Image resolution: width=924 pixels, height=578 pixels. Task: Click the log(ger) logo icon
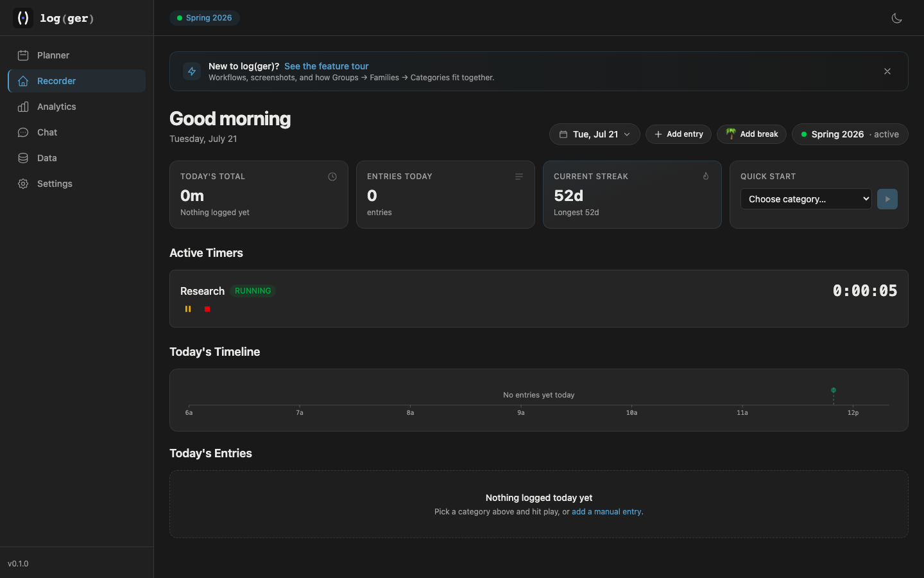23,18
